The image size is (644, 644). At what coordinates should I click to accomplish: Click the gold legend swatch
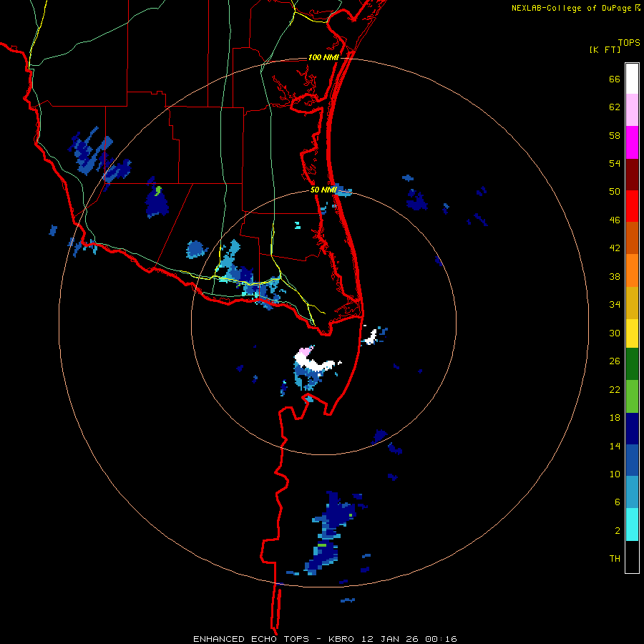(632, 303)
